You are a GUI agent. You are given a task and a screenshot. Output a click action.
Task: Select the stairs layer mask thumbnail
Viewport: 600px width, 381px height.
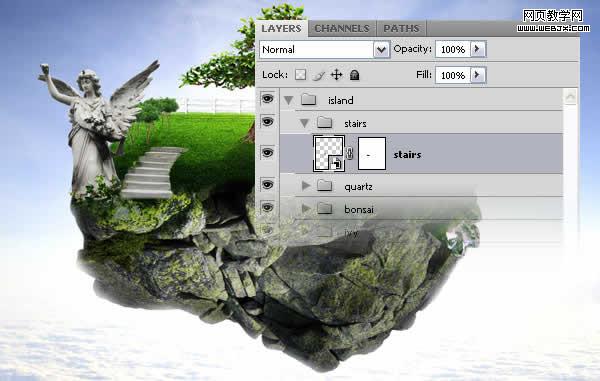point(372,154)
